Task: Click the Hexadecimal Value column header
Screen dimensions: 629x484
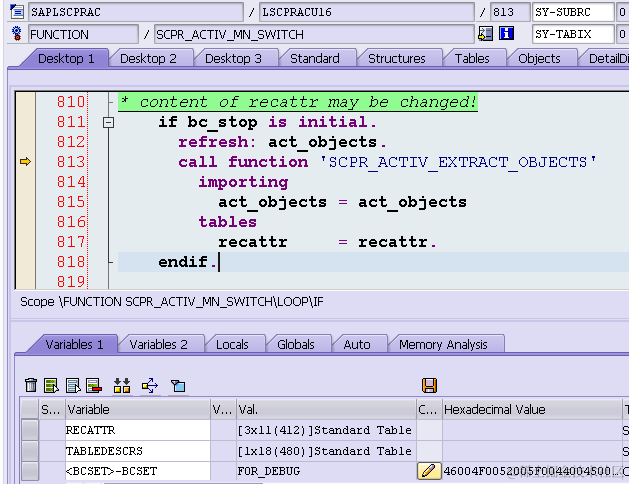Action: pos(532,409)
